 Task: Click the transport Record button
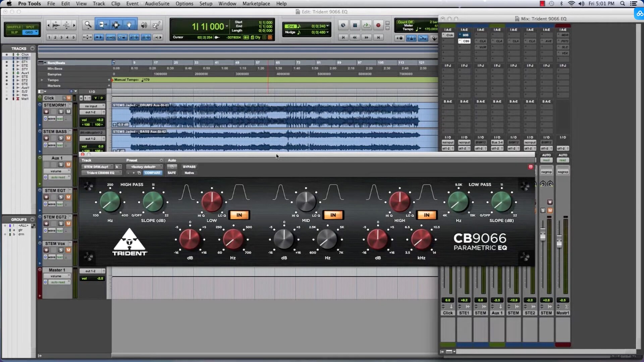pos(378,25)
